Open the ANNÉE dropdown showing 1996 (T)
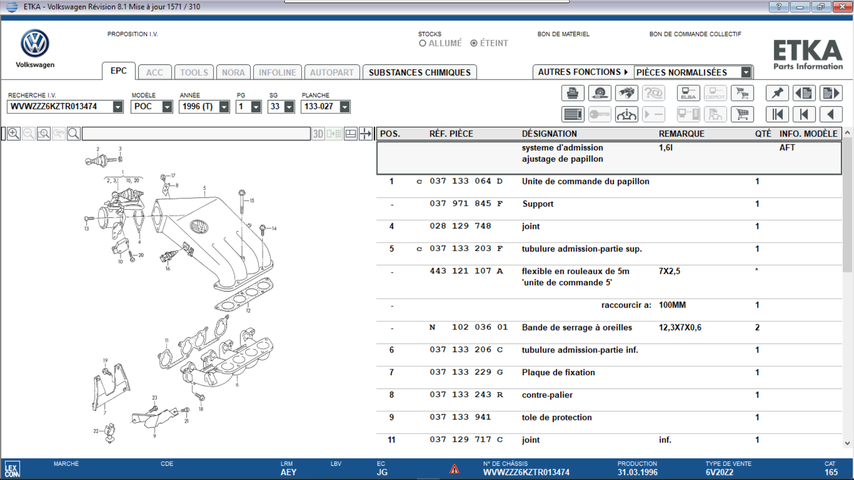Viewport: 854px width, 480px height. 224,107
